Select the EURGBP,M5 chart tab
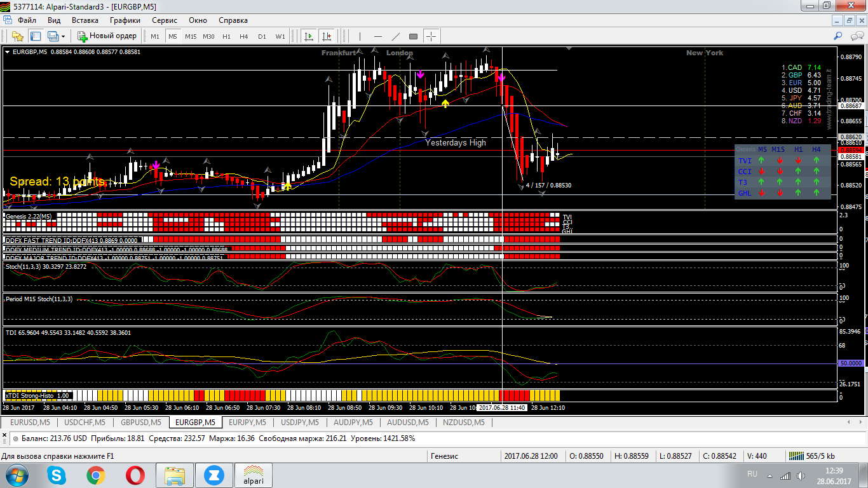Screen dimensions: 868x488 195,422
